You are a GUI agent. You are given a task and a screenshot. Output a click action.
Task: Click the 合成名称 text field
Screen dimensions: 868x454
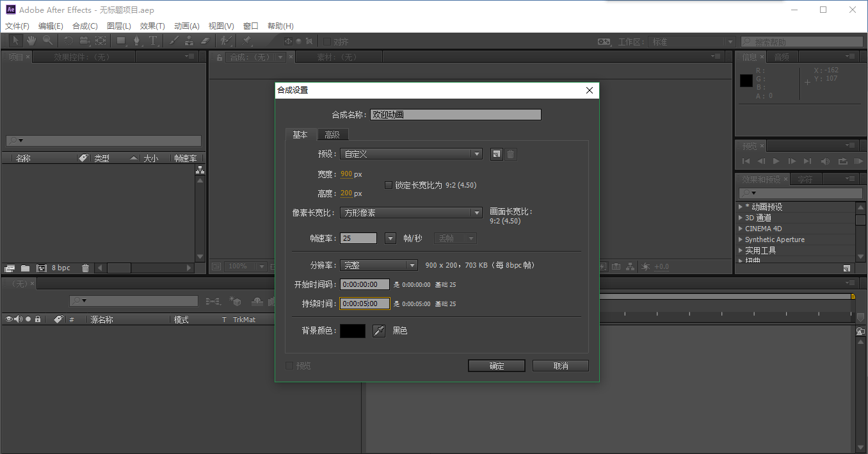coord(456,115)
